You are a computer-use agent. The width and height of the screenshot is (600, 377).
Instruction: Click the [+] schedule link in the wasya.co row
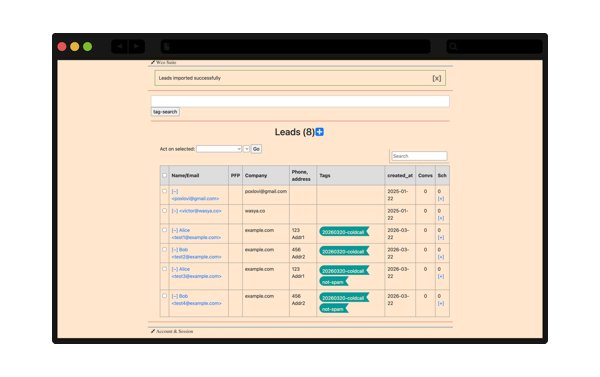[441, 218]
